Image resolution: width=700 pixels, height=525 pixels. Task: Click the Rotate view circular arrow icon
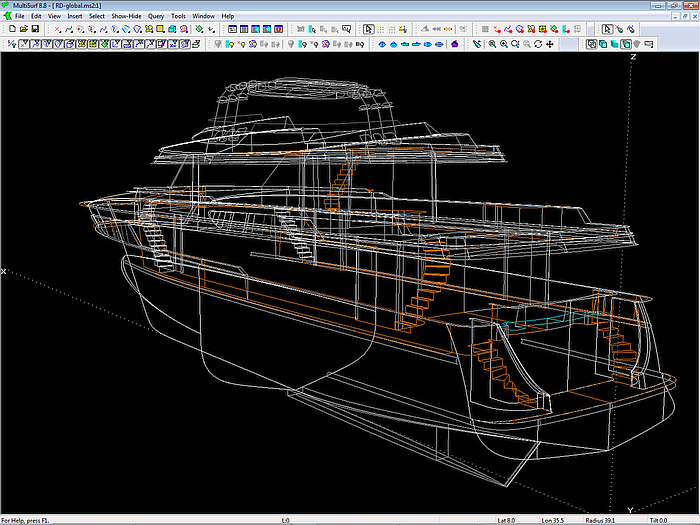538,44
